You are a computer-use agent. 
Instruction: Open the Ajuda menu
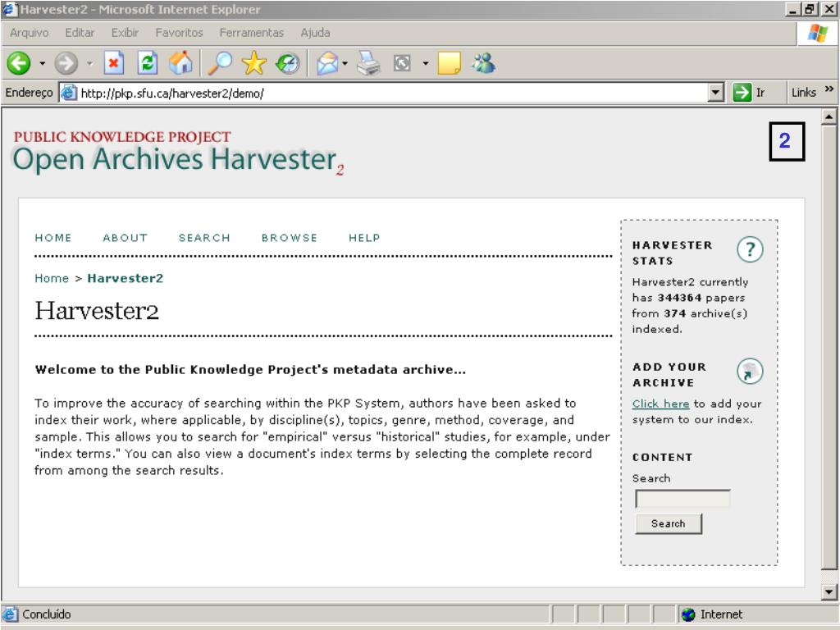pos(315,33)
